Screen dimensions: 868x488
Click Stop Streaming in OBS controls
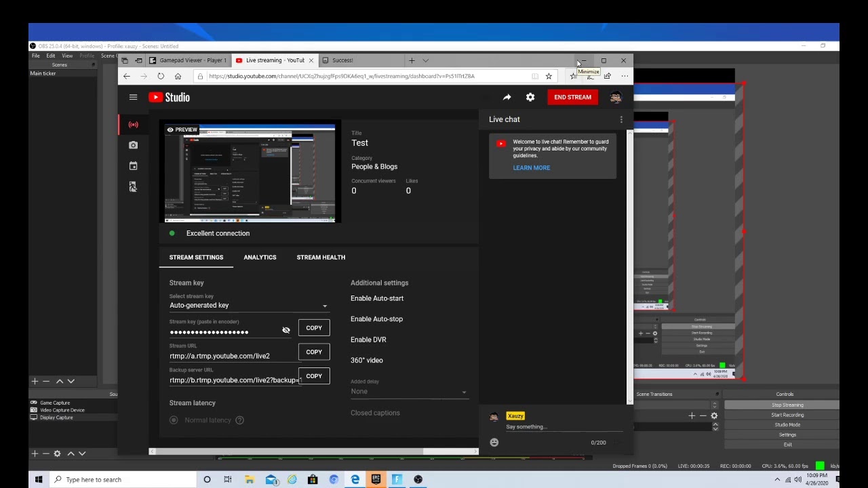pyautogui.click(x=787, y=405)
